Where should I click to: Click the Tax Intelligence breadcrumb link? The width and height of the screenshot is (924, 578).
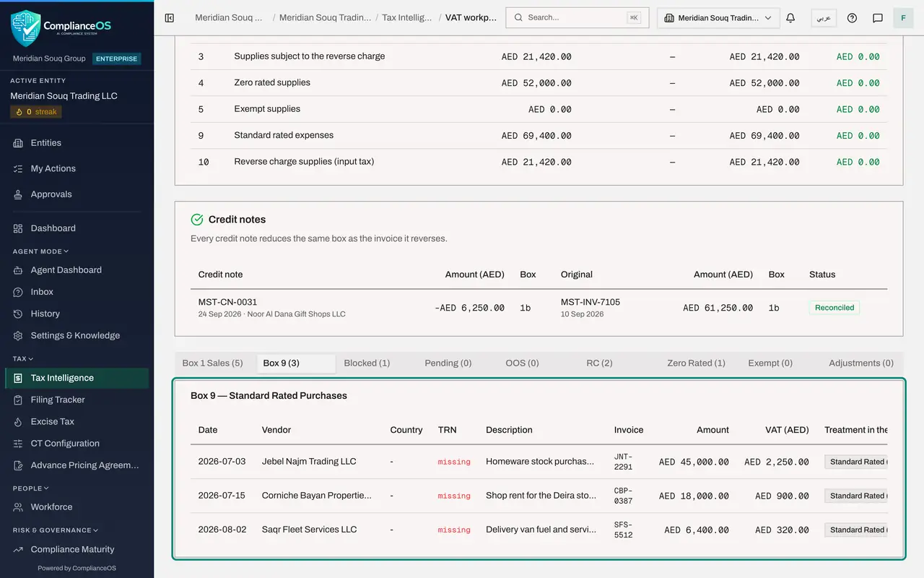click(407, 18)
